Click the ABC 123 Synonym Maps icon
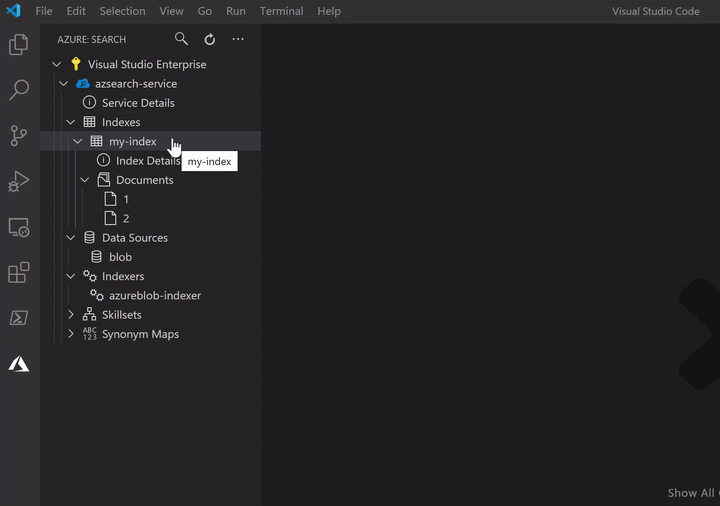Screen dimensions: 720x506 pos(90,333)
